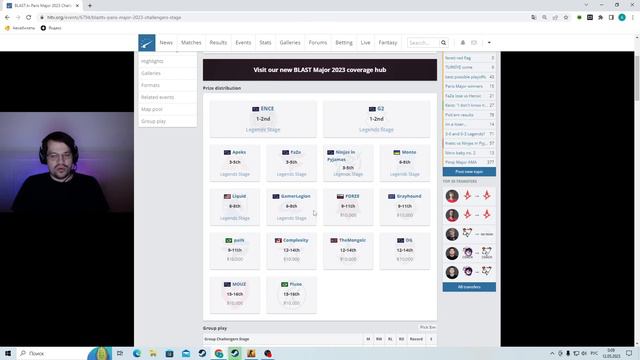This screenshot has width=640, height=360.
Task: Open the Stats menu item
Action: (265, 42)
